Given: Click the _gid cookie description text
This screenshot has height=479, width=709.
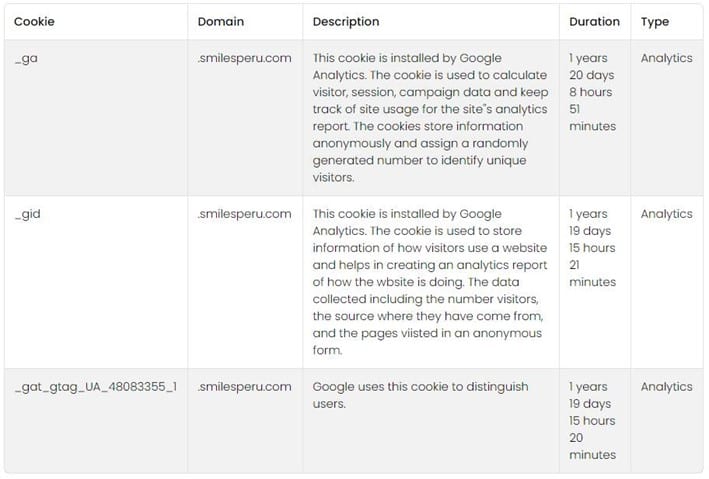Looking at the screenshot, I should 430,282.
